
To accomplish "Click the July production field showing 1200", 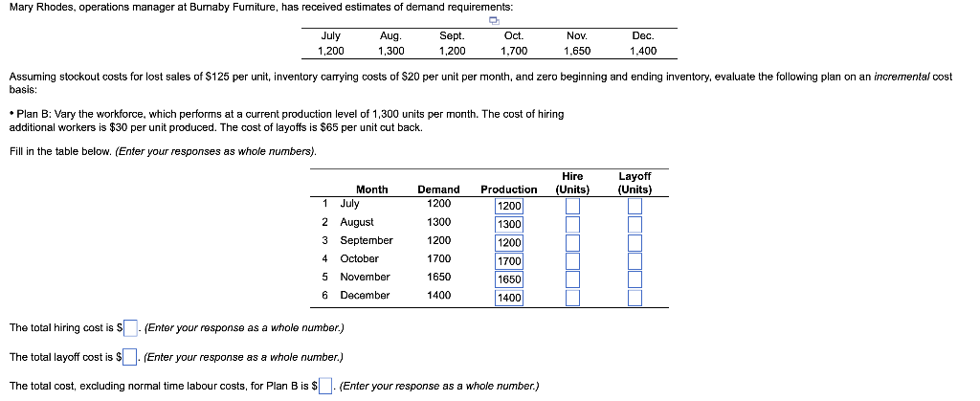I will 509,206.
